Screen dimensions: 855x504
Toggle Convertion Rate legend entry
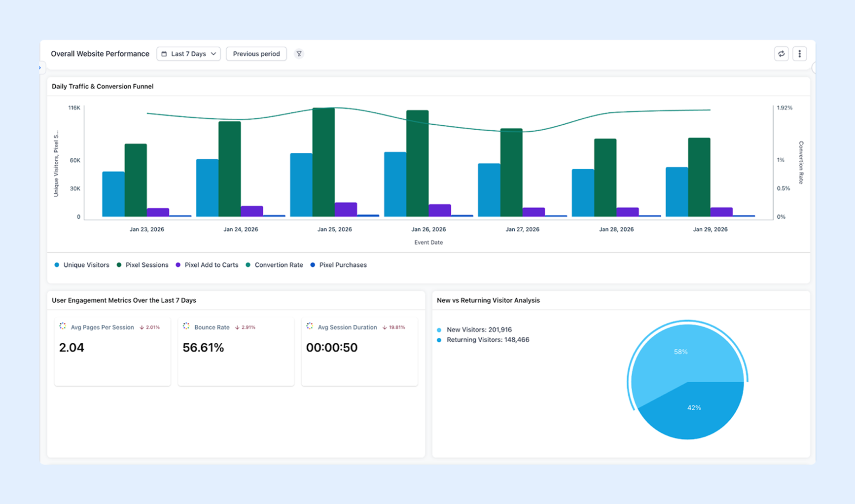[275, 265]
